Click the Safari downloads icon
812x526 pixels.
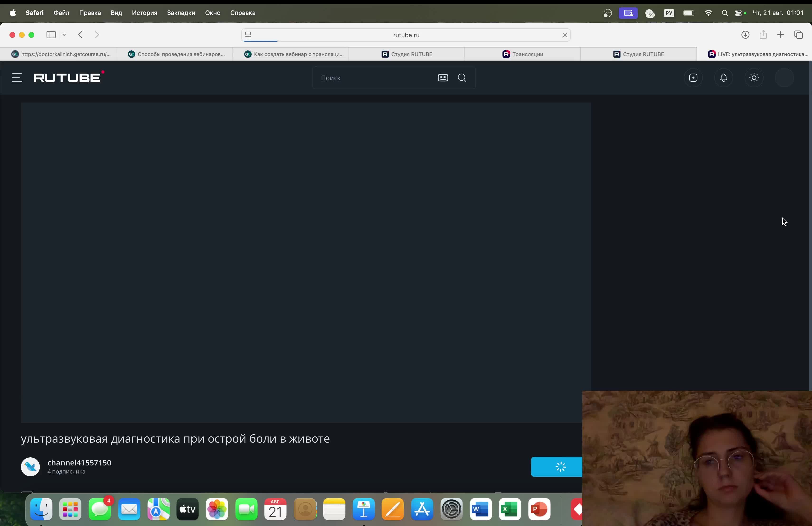[746, 35]
